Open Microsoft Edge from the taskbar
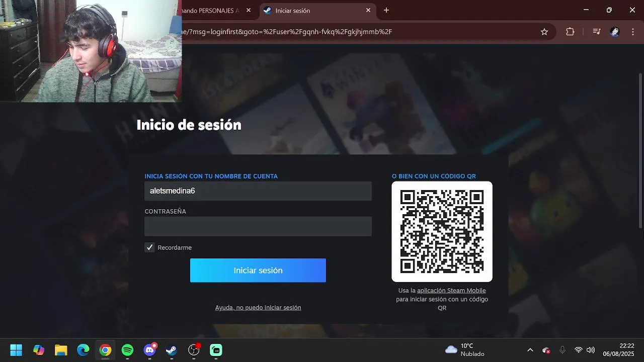Screen dimensions: 644x362 tap(83, 350)
